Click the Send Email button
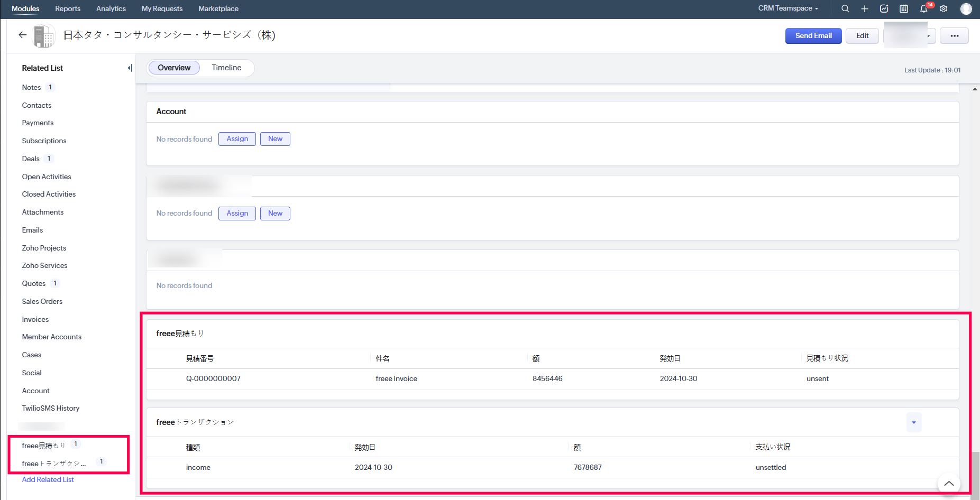This screenshot has height=500, width=980. click(813, 36)
